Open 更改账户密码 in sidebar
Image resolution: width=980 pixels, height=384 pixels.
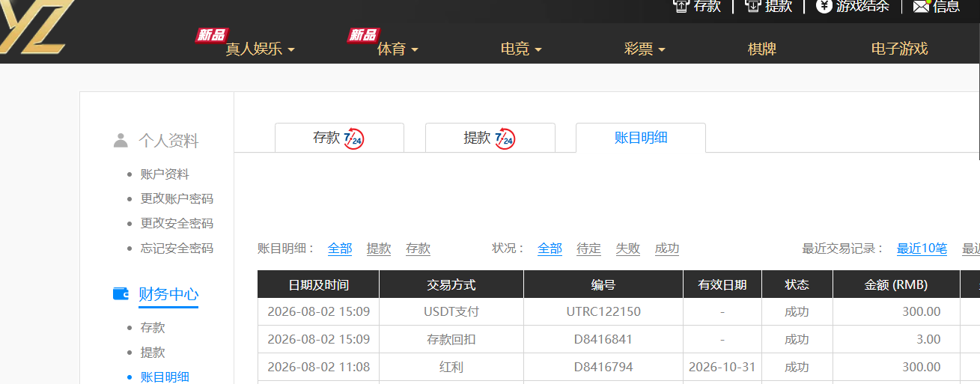tap(177, 199)
